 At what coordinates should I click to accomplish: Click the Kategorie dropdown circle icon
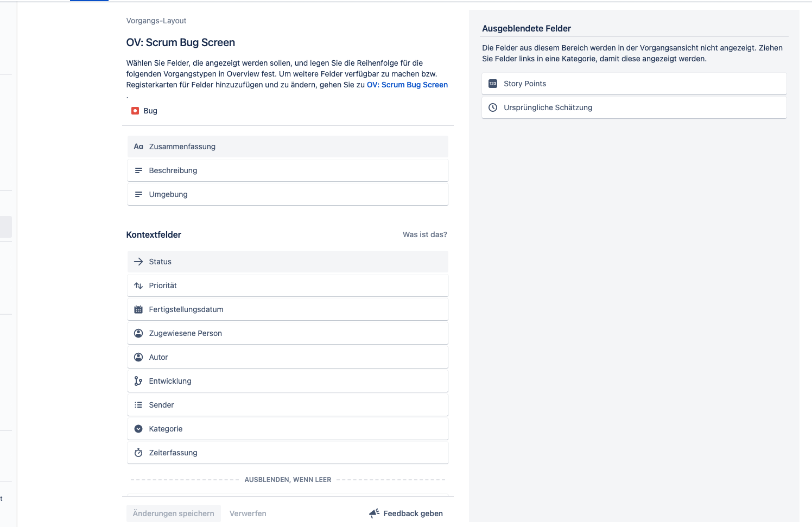[138, 429]
